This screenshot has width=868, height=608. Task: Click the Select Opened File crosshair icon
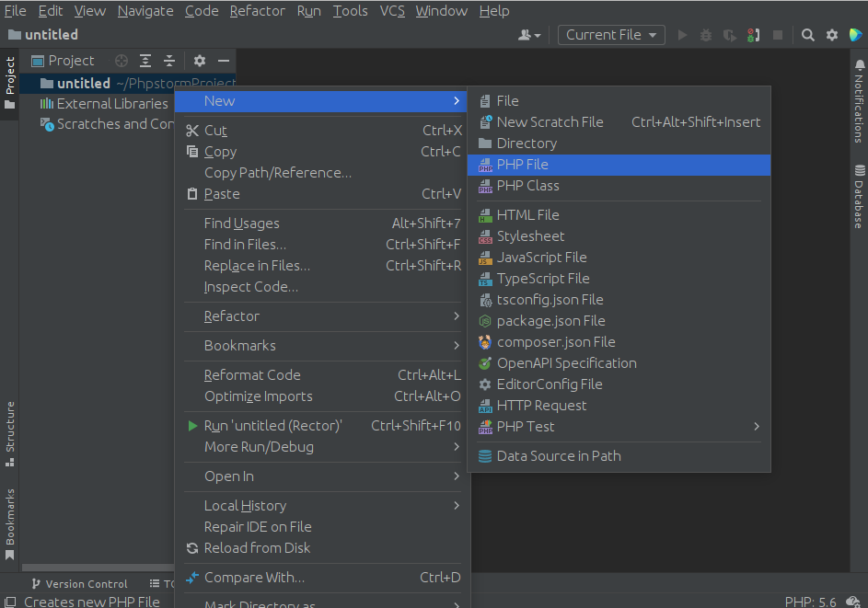(x=122, y=61)
